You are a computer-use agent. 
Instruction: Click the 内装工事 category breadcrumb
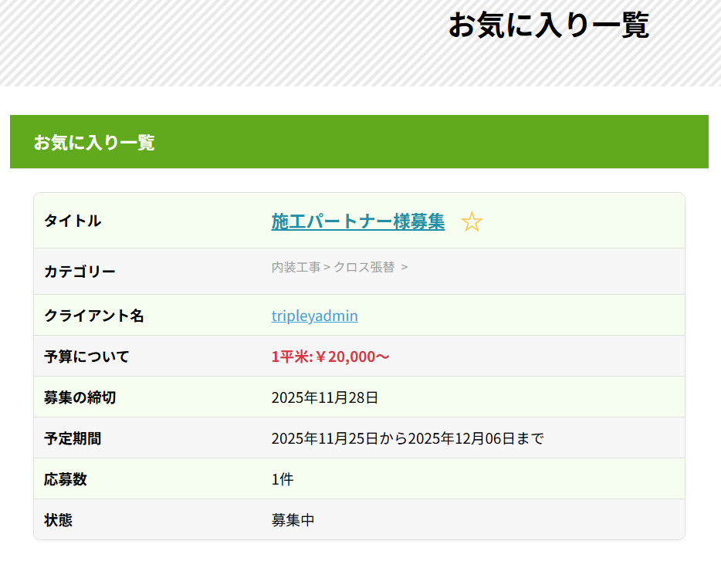click(296, 267)
